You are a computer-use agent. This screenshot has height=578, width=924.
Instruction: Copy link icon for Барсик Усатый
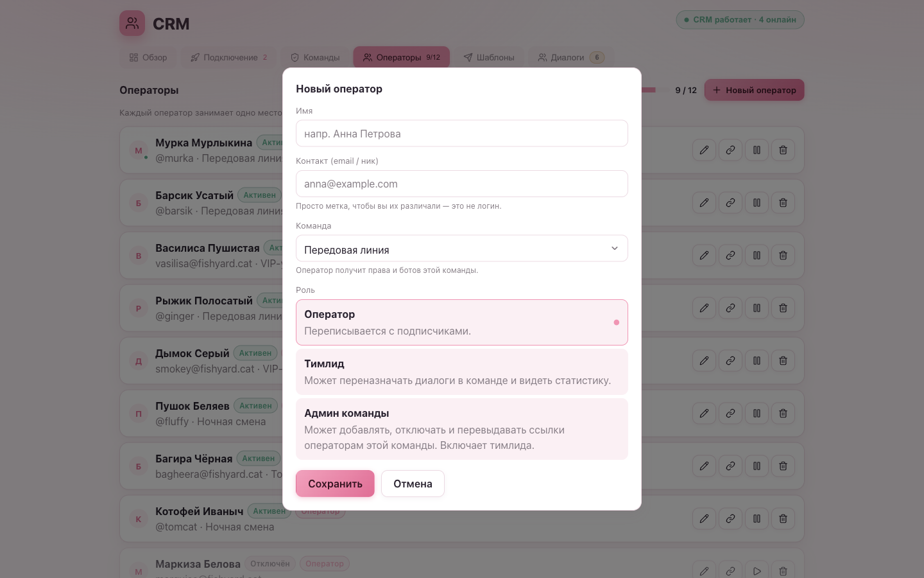click(x=730, y=203)
